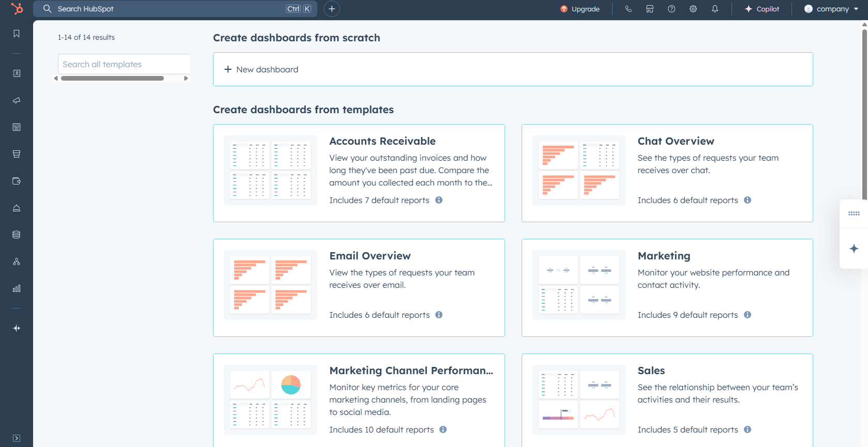Open the Bookmarks sidebar icon
868x447 pixels.
[17, 34]
